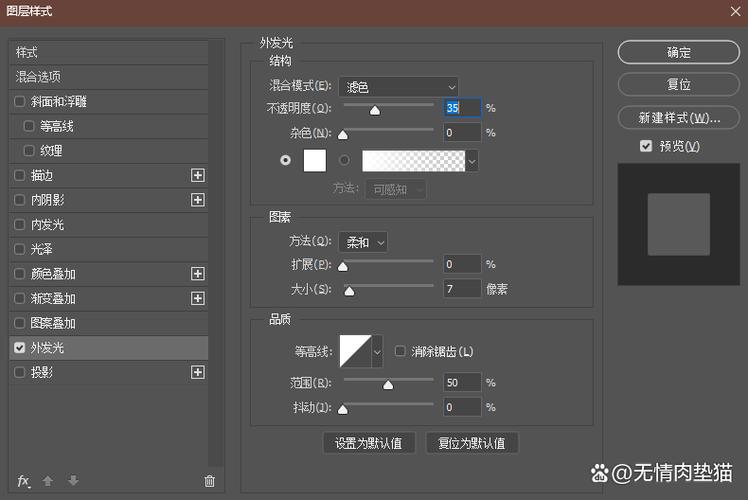Tick the 光泽 checkbox

click(20, 249)
